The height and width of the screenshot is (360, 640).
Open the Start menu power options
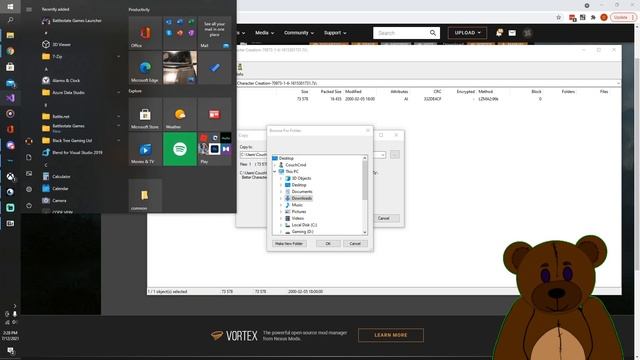(29, 205)
